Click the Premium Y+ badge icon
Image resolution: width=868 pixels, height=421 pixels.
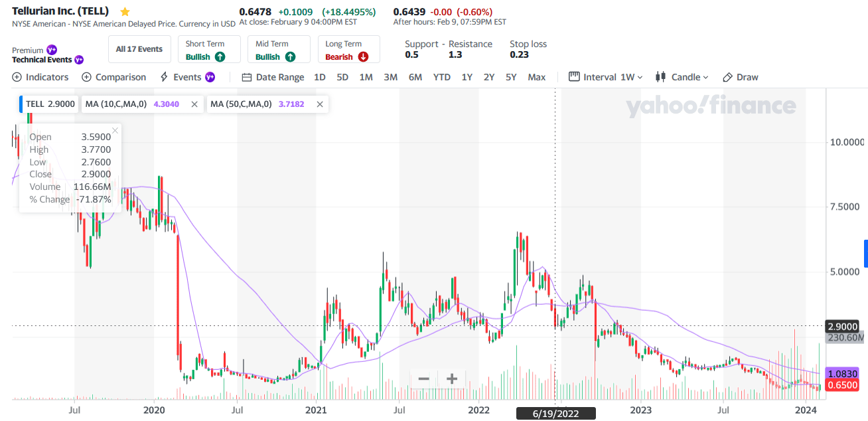click(52, 50)
